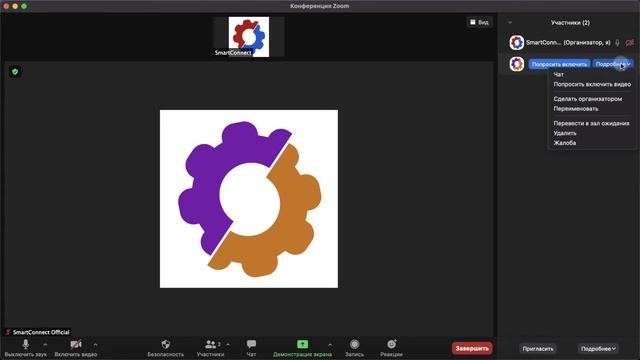
Task: Turn on camera with Включить видео
Action: [x=76, y=348]
